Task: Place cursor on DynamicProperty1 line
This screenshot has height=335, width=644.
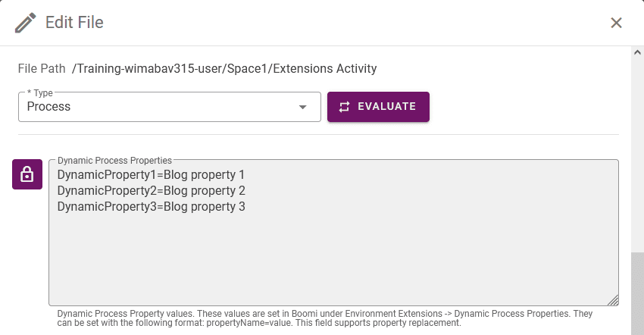Action: (151, 174)
